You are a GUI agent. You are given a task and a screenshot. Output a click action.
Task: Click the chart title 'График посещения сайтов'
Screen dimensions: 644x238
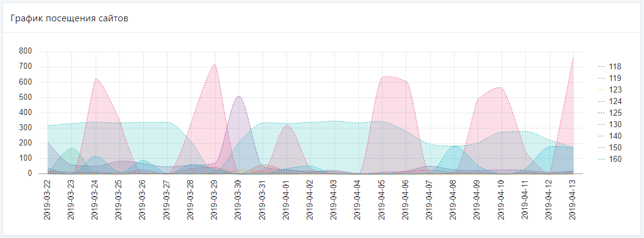click(x=70, y=18)
